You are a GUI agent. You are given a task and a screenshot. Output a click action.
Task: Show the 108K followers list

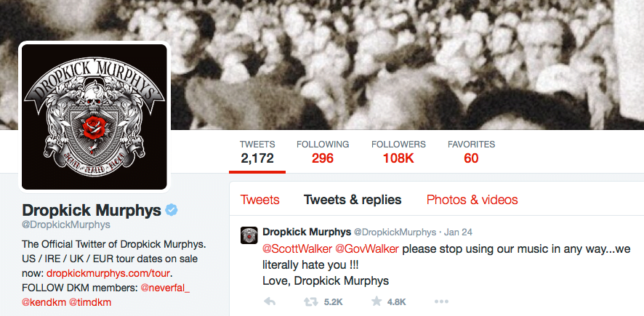398,151
